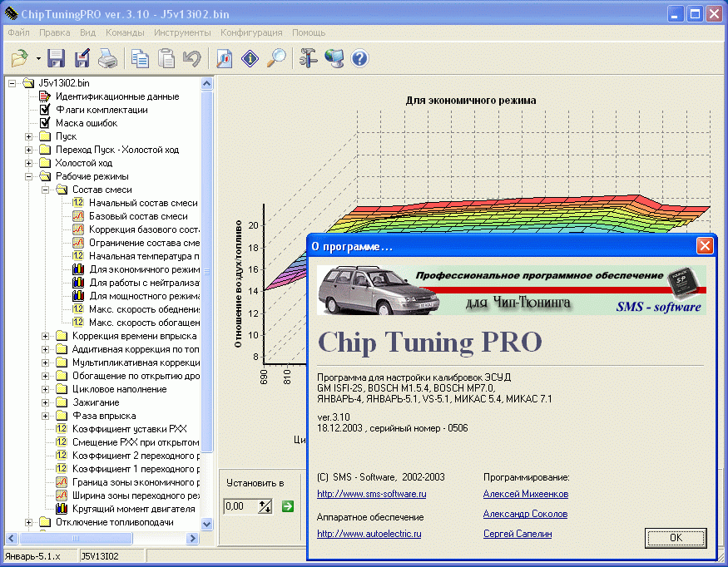Print using the printer toolbar icon
This screenshot has width=728, height=567.
click(x=107, y=58)
